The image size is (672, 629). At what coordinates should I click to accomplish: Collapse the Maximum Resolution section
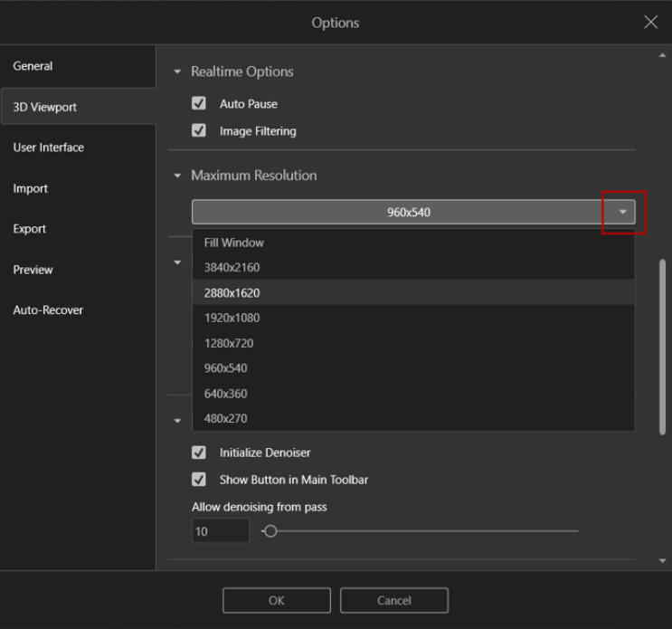(x=178, y=176)
